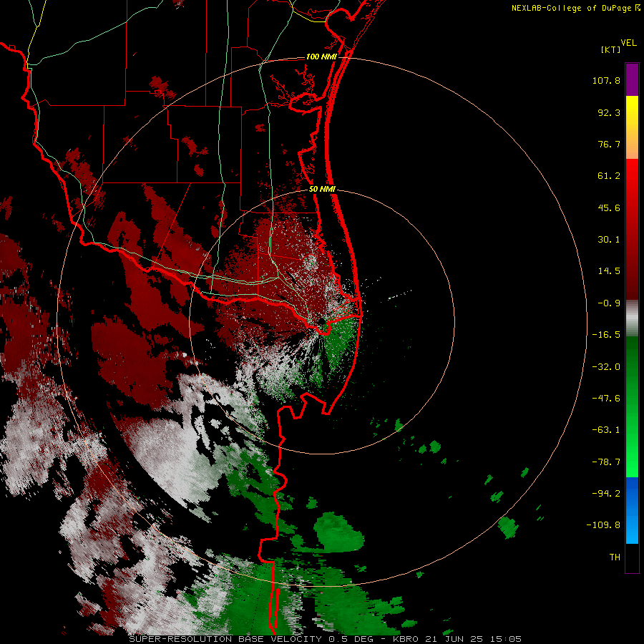The height and width of the screenshot is (644, 644).
Task: Click the 50 NMI range ring label
Action: coord(322,190)
